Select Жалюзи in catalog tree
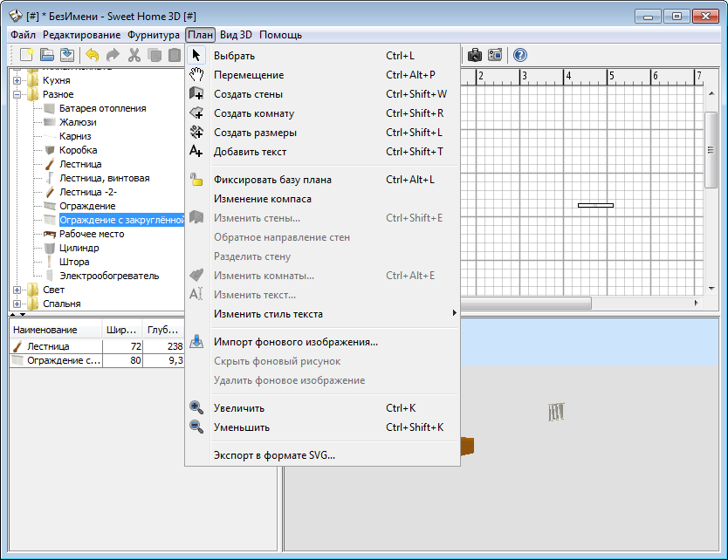 pos(78,122)
